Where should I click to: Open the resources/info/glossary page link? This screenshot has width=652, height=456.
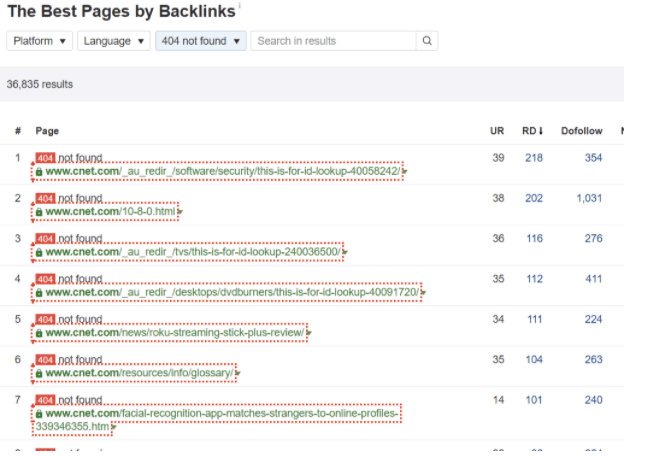(139, 373)
